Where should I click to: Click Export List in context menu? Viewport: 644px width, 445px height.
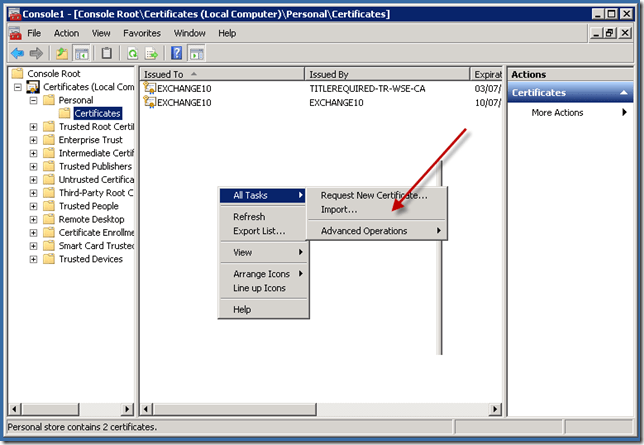259,231
